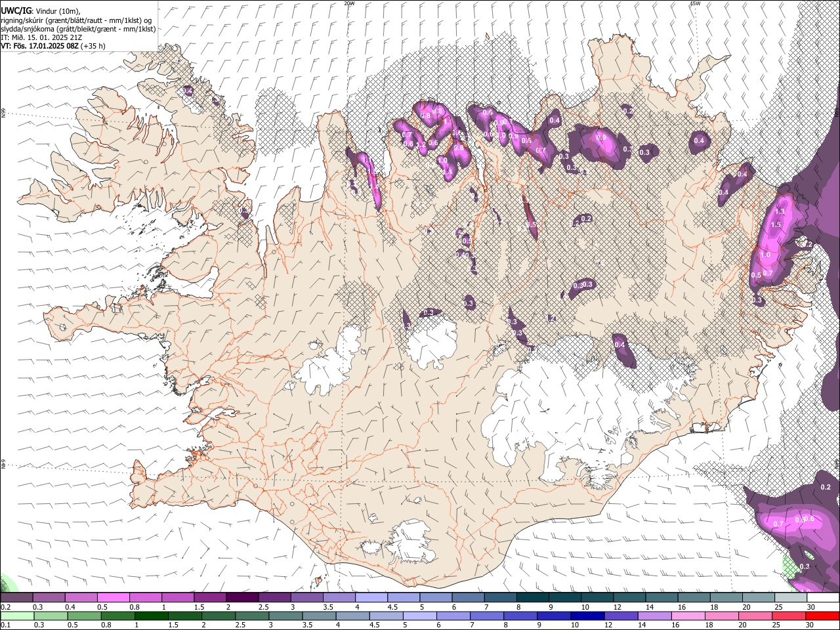
Task: Select the pure red 30 swatch, lower legend row
Action: point(823,616)
